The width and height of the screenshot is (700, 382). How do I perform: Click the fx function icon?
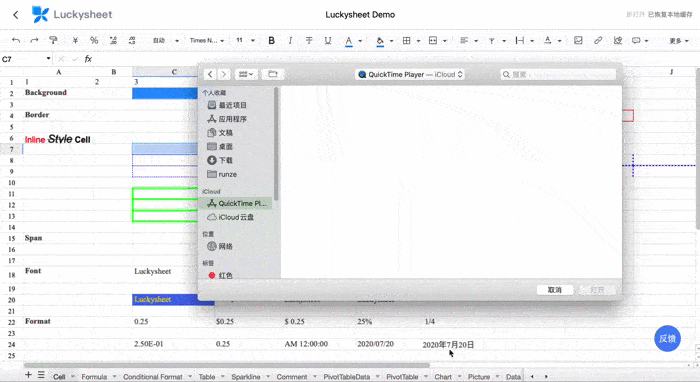(88, 59)
